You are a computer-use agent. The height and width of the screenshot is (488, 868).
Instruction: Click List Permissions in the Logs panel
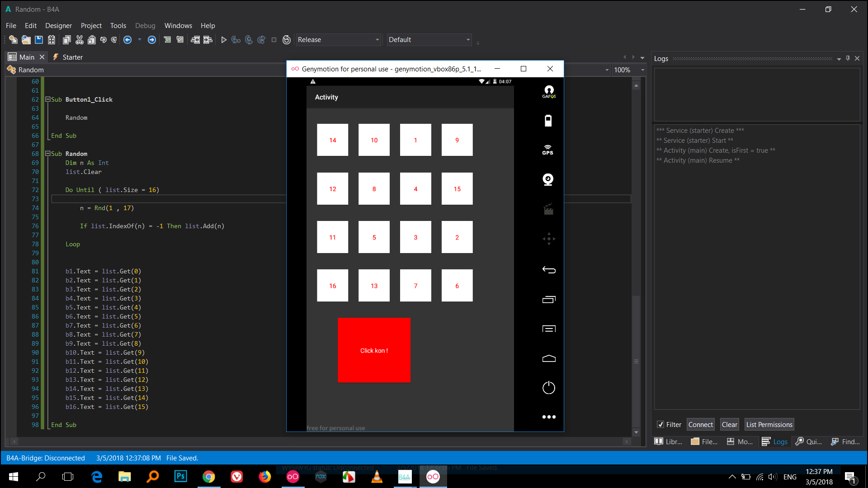click(x=769, y=424)
